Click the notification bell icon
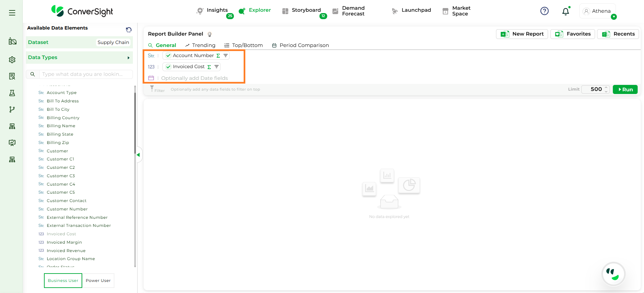The width and height of the screenshot is (644, 293). coord(565,11)
